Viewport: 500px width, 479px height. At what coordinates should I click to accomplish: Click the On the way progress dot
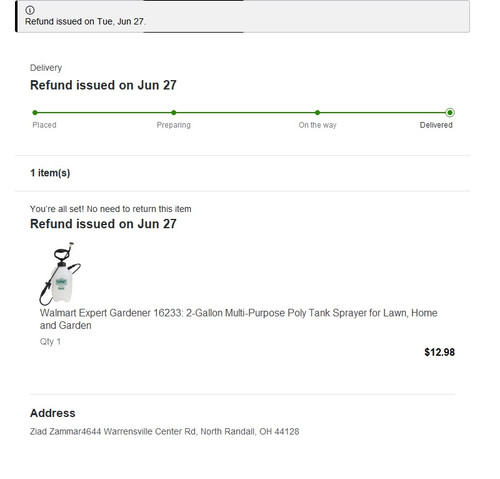[x=317, y=113]
